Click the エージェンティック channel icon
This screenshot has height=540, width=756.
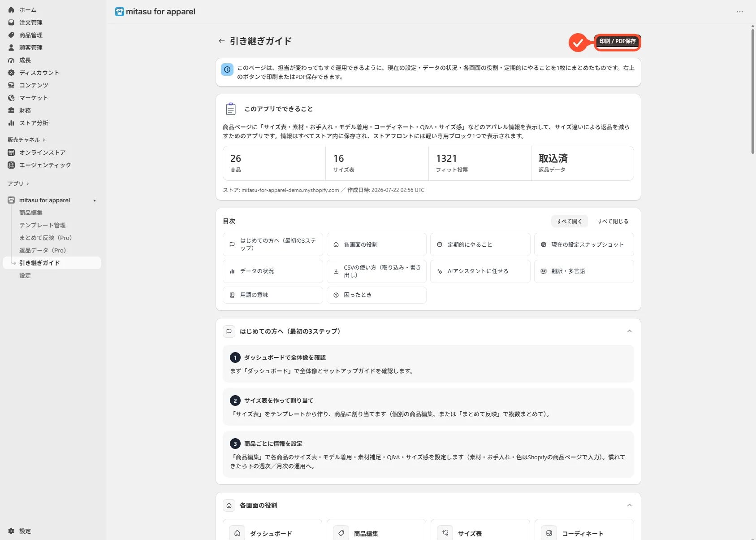pos(11,165)
